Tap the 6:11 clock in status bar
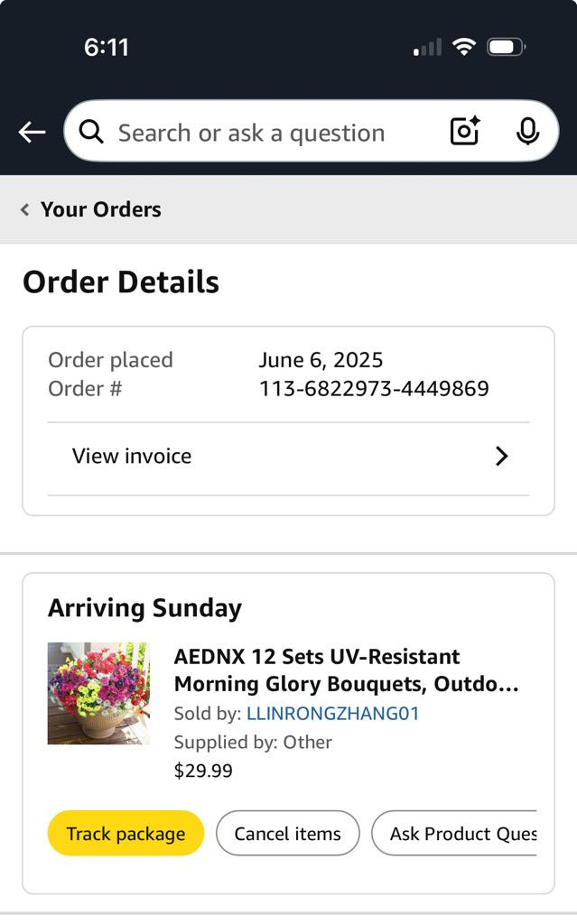 click(107, 47)
